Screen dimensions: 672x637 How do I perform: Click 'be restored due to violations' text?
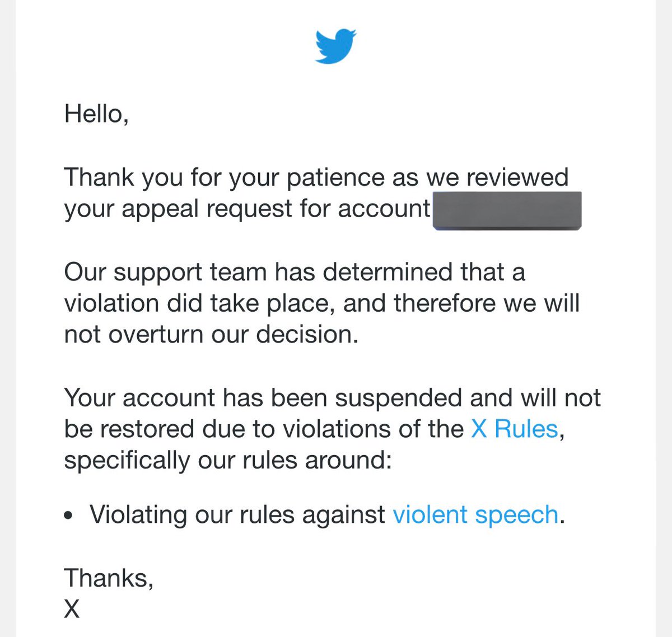click(x=264, y=429)
